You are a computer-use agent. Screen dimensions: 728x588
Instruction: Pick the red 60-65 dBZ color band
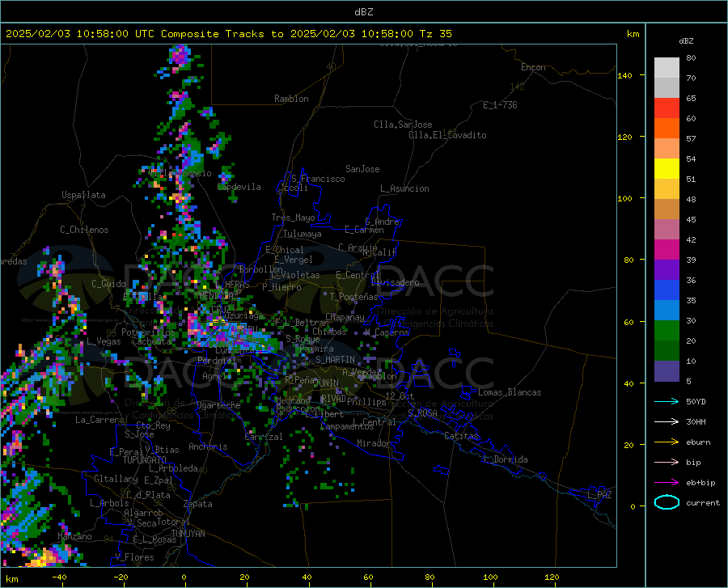click(667, 108)
